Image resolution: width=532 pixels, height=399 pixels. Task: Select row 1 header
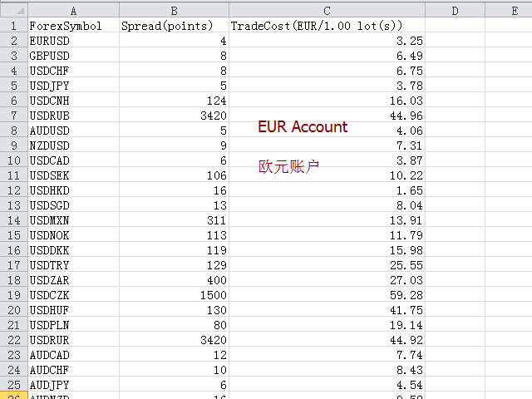pos(13,26)
